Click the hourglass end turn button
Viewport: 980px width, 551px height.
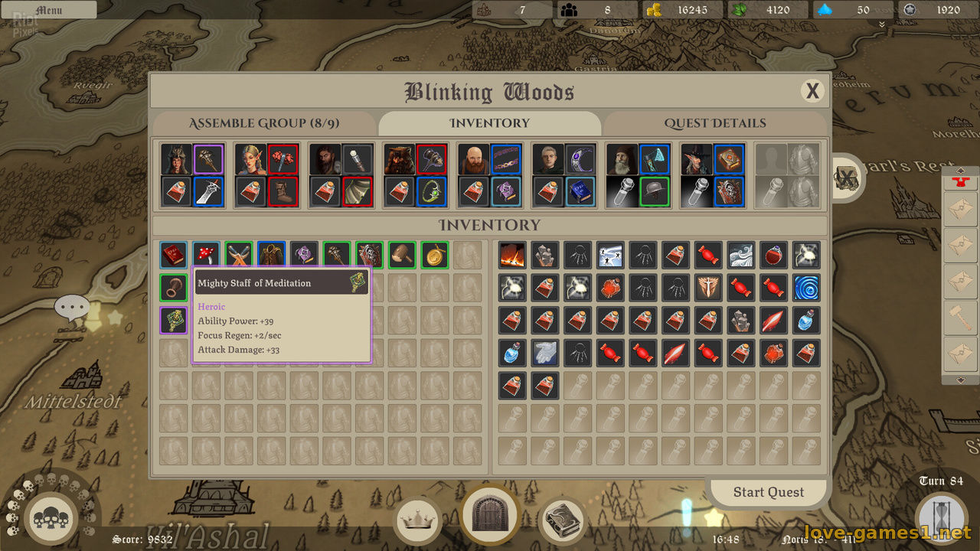[942, 519]
